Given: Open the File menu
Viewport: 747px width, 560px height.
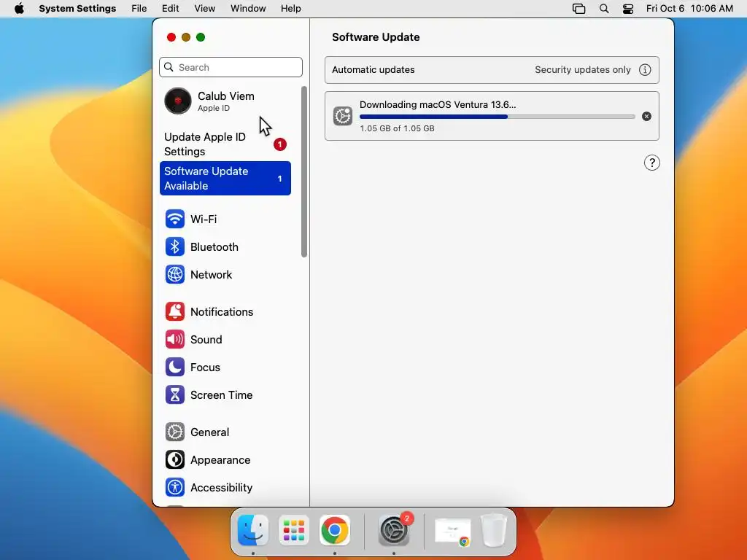Looking at the screenshot, I should click(139, 9).
